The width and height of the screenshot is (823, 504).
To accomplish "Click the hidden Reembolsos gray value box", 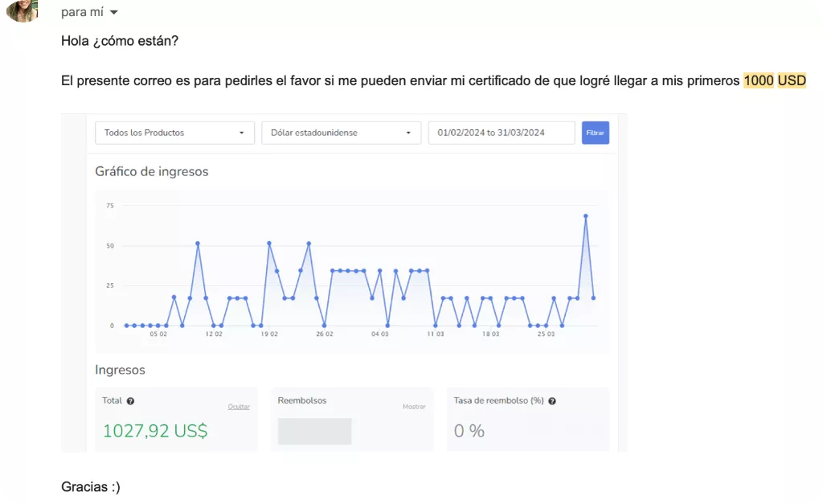I will pyautogui.click(x=314, y=431).
